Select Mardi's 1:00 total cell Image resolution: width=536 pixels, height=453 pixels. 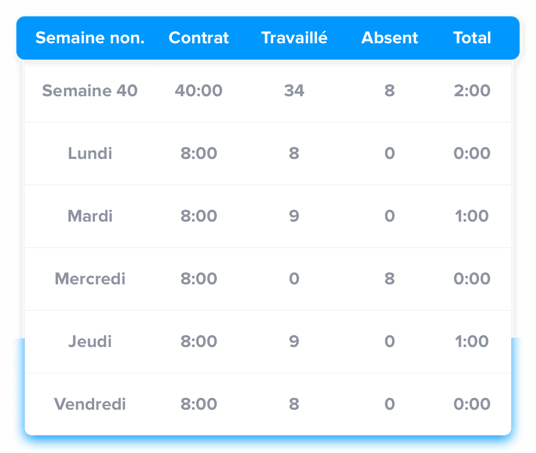tap(472, 216)
